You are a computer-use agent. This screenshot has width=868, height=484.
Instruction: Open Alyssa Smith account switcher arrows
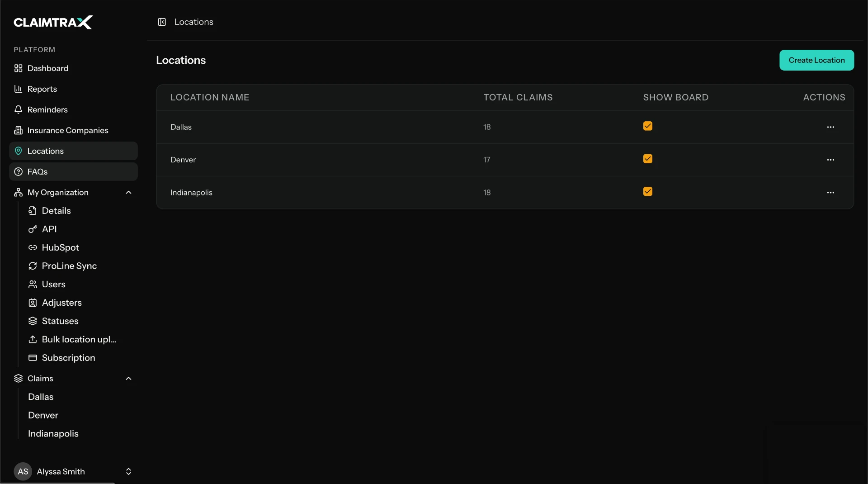pos(128,471)
